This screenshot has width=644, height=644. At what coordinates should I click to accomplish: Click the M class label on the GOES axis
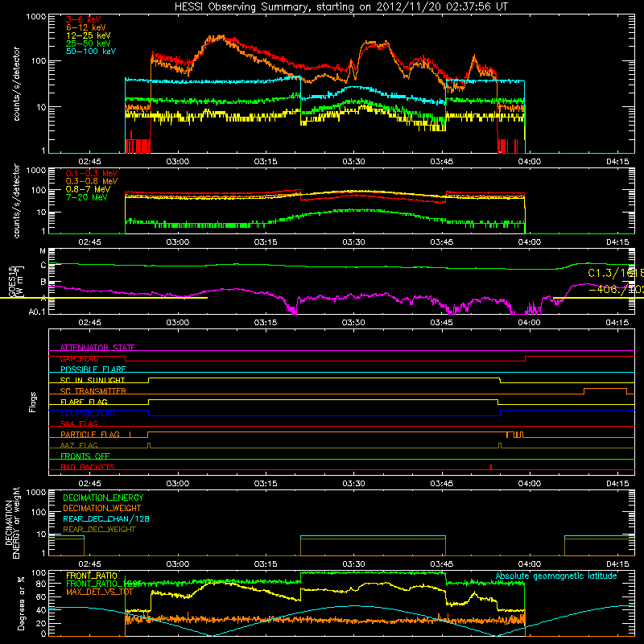point(43,251)
